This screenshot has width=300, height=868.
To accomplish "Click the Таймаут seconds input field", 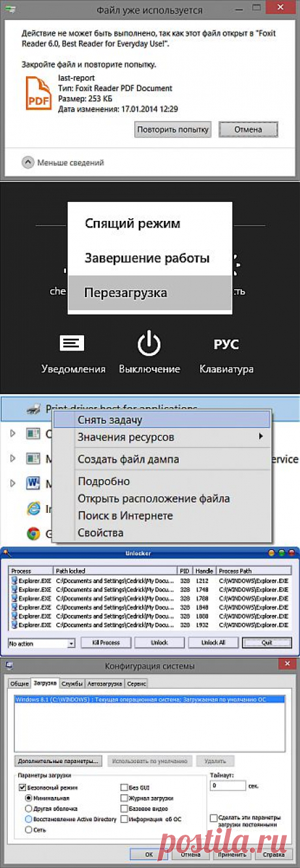I will (228, 786).
